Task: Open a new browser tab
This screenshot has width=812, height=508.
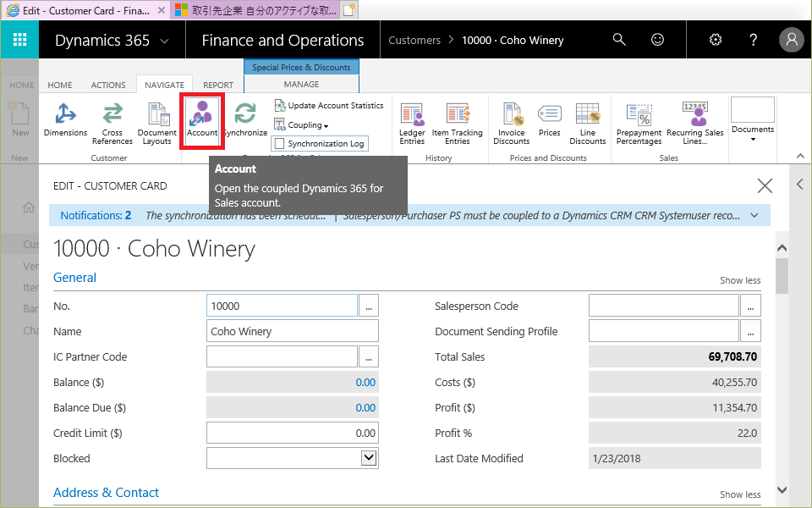Action: click(x=349, y=10)
